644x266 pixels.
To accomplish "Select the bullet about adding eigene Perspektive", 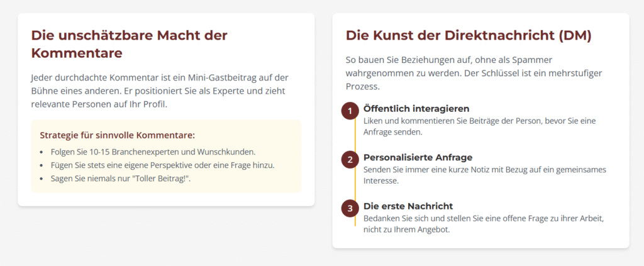I will pos(163,165).
